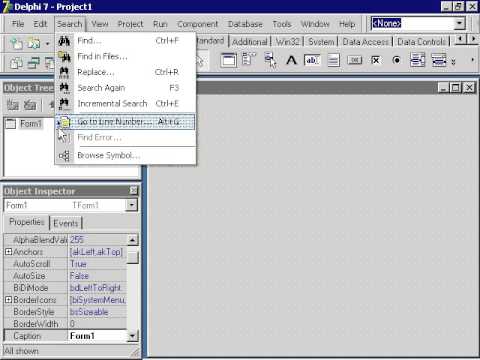Select the CheckBox component icon
This screenshot has height=360, width=480.
click(x=375, y=60)
